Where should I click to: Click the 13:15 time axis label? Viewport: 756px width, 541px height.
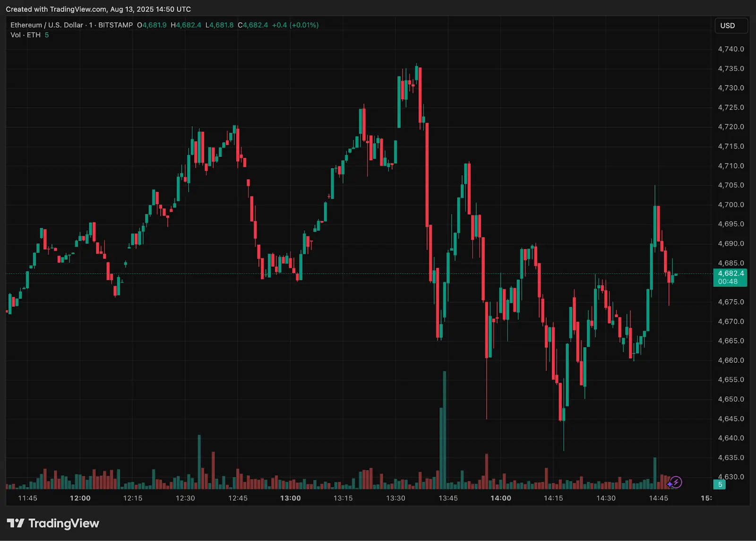tap(343, 498)
